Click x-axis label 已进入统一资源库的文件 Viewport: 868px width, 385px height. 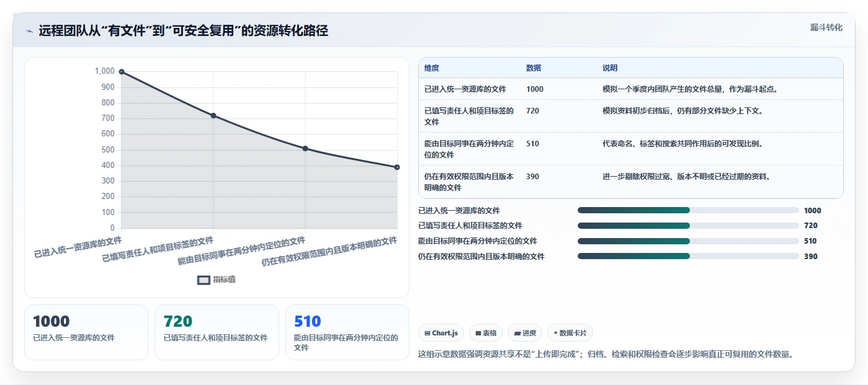[x=78, y=247]
